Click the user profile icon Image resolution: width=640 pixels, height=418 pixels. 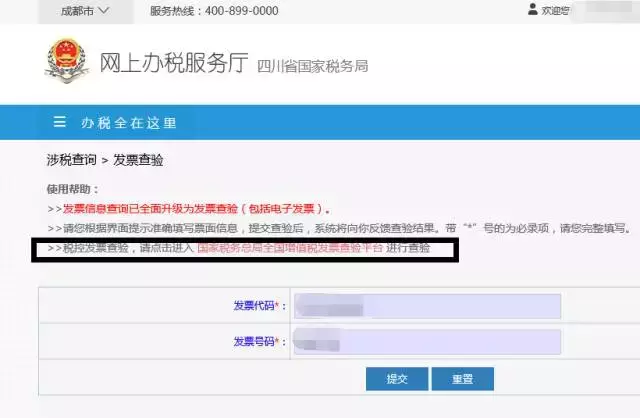click(532, 9)
